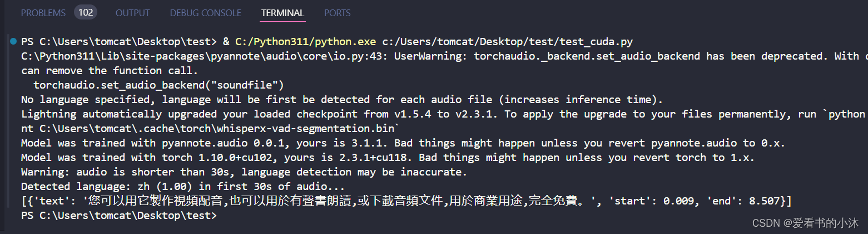Click the Detected language: zh line

[182, 187]
